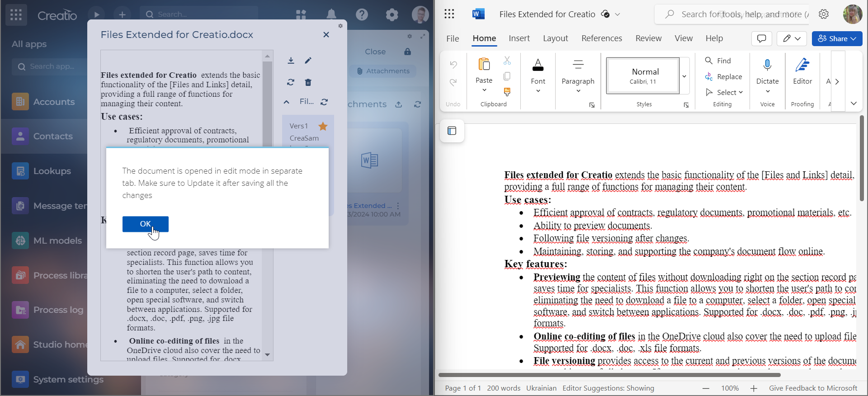Click the Share button in Word
Screen dimensions: 868x396
837,38
